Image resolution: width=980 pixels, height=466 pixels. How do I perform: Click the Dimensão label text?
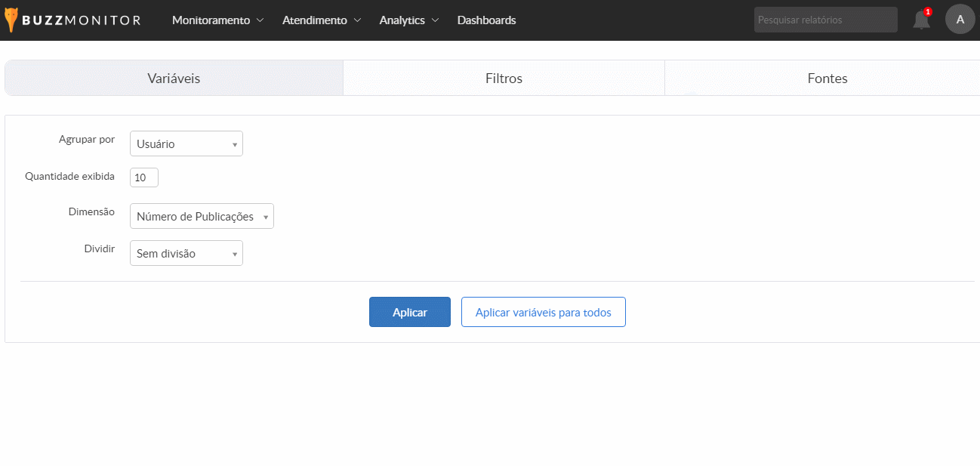pos(91,212)
